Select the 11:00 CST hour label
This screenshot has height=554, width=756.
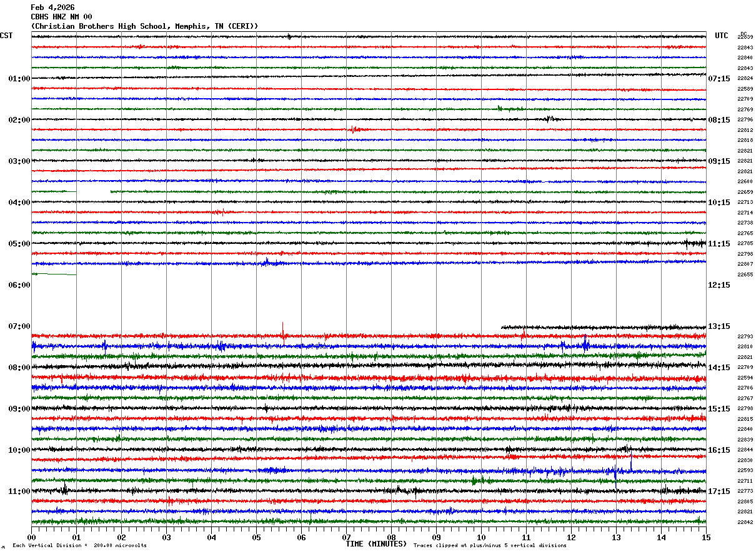19,491
